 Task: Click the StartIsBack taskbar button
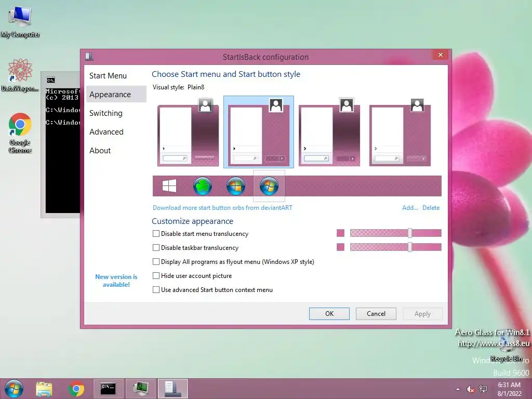172,389
